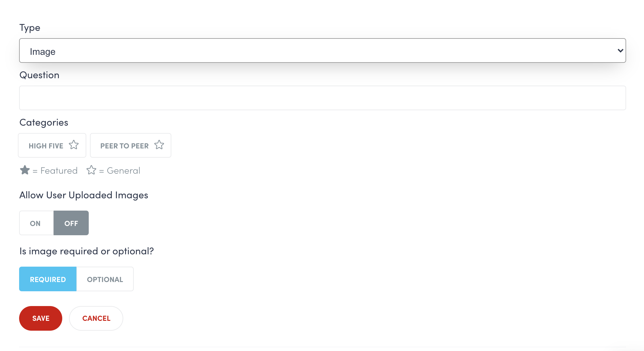The image size is (644, 351).
Task: Click the Allow User Uploaded Images label
Action: click(84, 195)
